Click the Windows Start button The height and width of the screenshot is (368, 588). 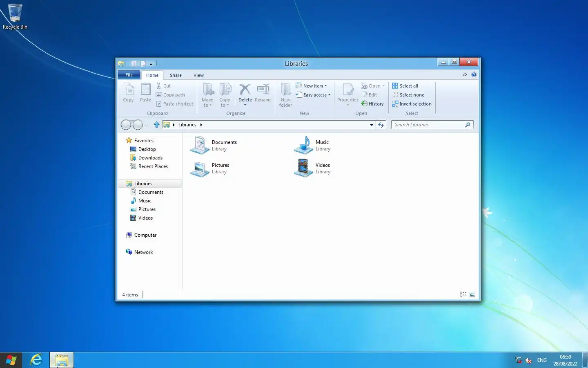coord(11,360)
